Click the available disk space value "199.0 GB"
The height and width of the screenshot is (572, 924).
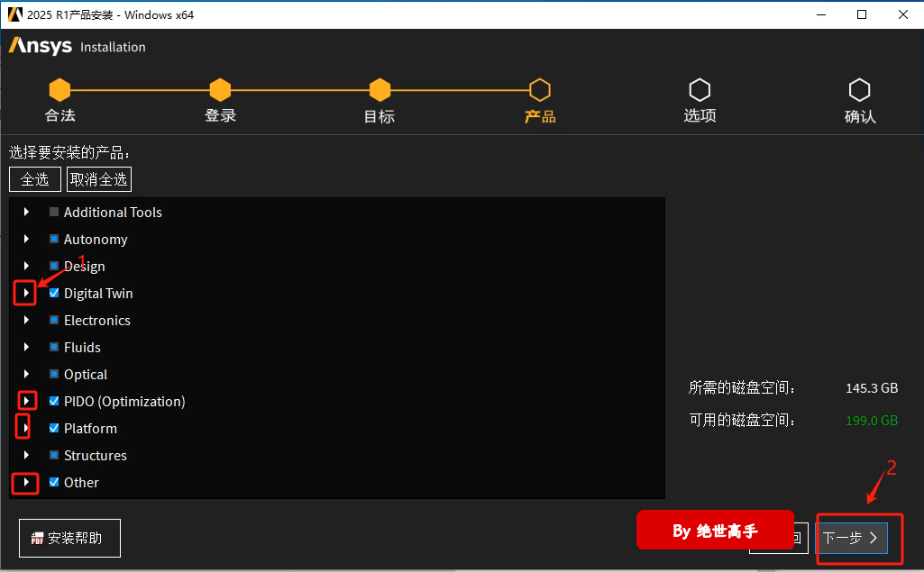tap(872, 421)
